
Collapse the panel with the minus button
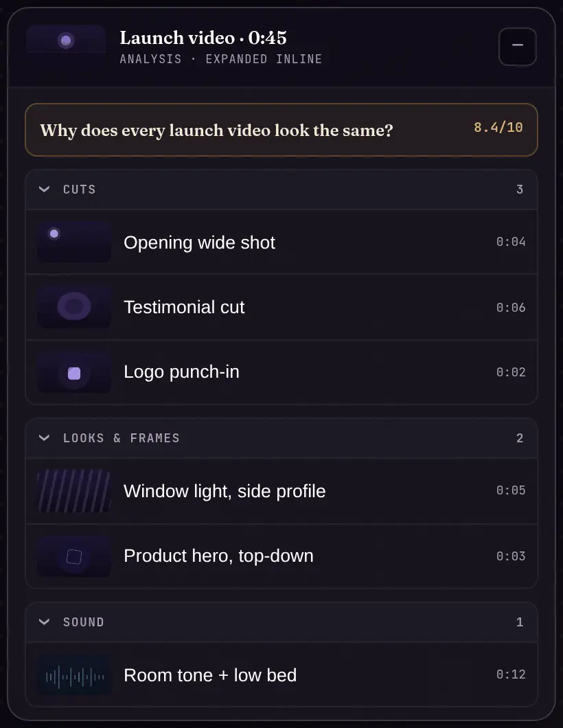(x=518, y=47)
